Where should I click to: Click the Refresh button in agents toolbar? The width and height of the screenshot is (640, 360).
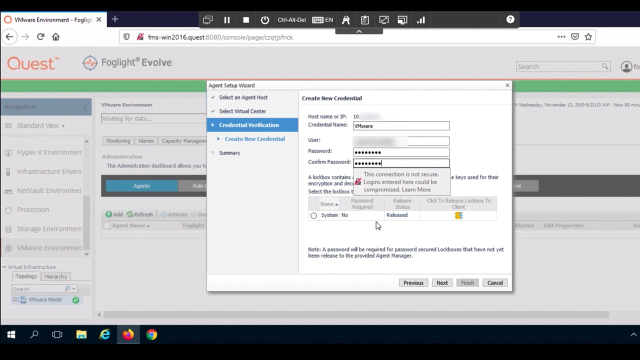click(140, 214)
